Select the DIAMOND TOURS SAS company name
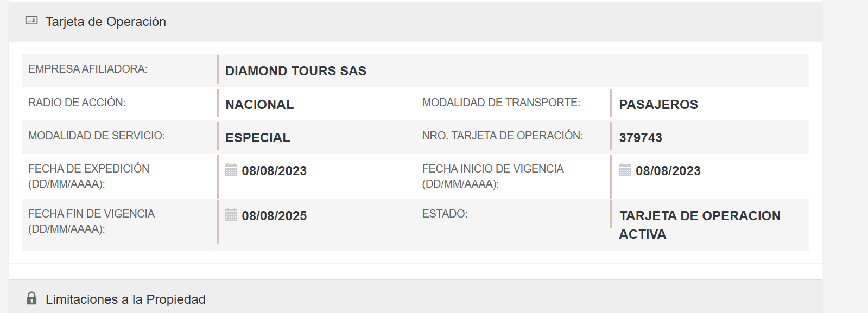 click(x=296, y=71)
